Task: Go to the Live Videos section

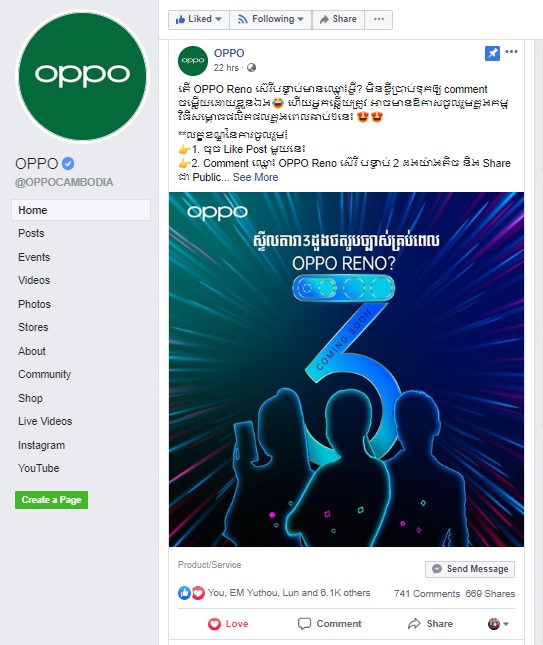Action: point(45,421)
